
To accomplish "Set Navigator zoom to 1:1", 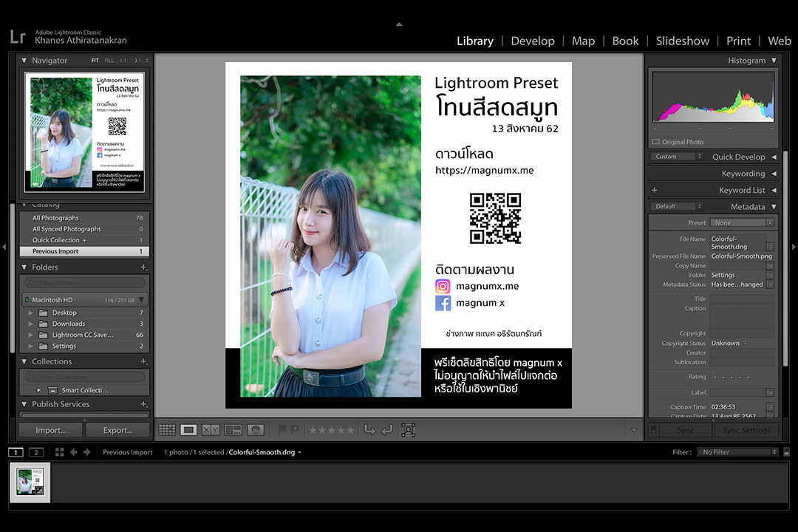I will click(x=123, y=61).
